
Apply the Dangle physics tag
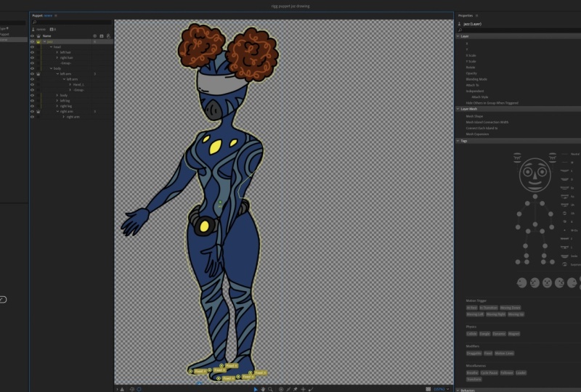[484, 334]
